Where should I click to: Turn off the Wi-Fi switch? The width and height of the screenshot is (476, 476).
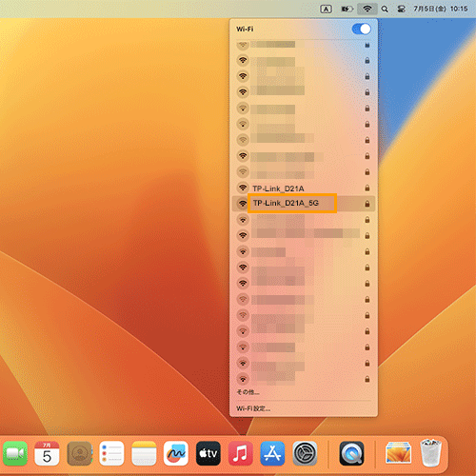pos(361,30)
